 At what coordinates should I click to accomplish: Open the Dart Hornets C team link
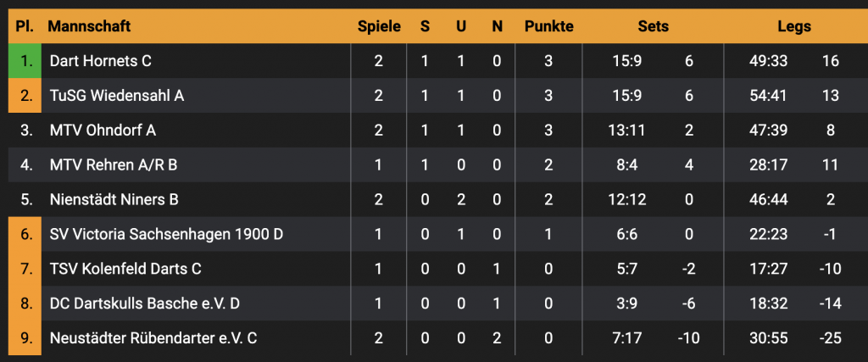(101, 61)
